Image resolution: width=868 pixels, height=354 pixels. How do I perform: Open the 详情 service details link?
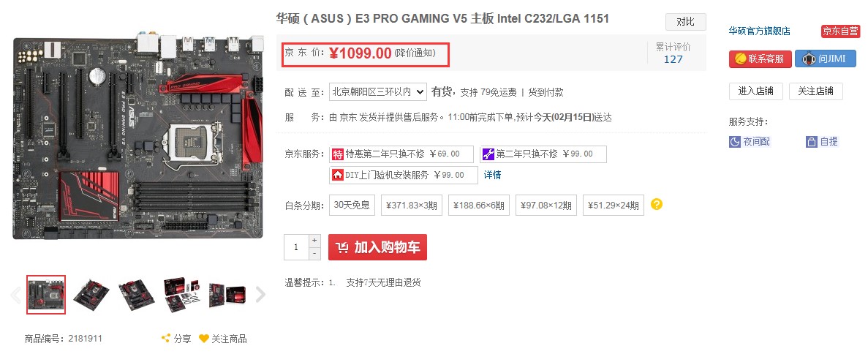493,175
